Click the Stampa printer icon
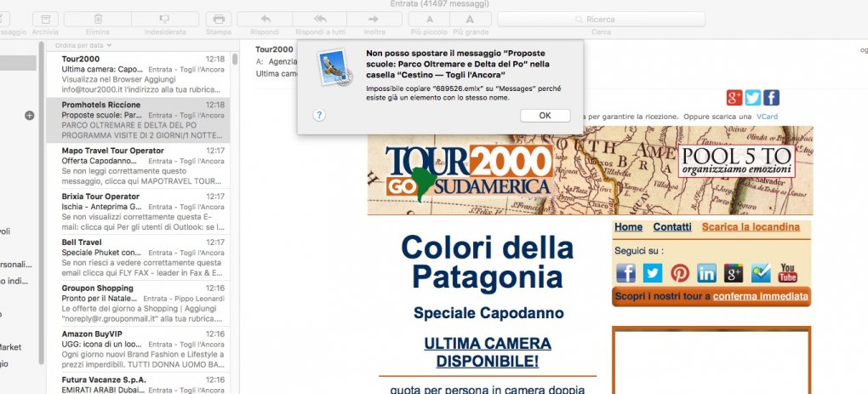 pyautogui.click(x=219, y=19)
